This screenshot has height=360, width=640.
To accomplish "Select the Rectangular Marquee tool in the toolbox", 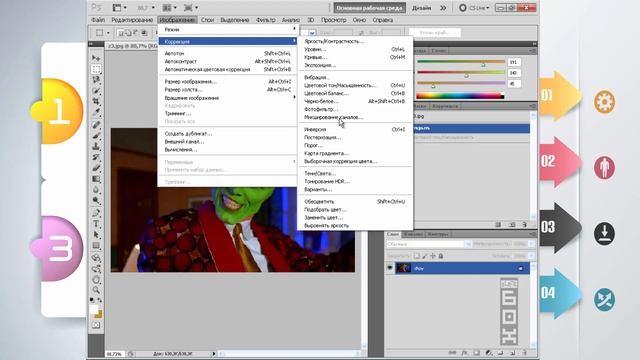I will click(x=96, y=69).
